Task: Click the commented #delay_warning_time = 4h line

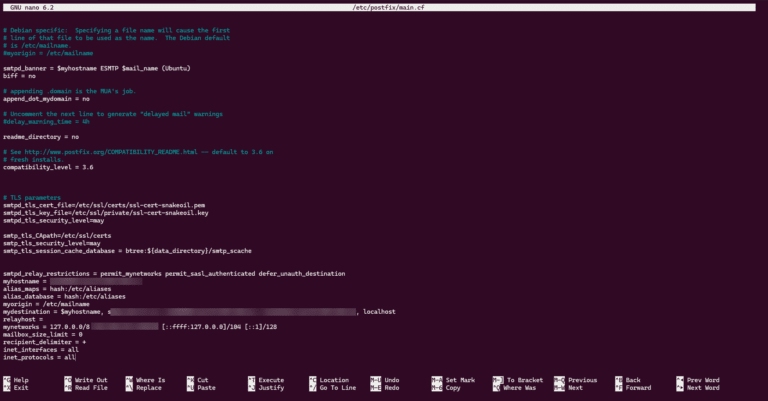Action: click(47, 121)
